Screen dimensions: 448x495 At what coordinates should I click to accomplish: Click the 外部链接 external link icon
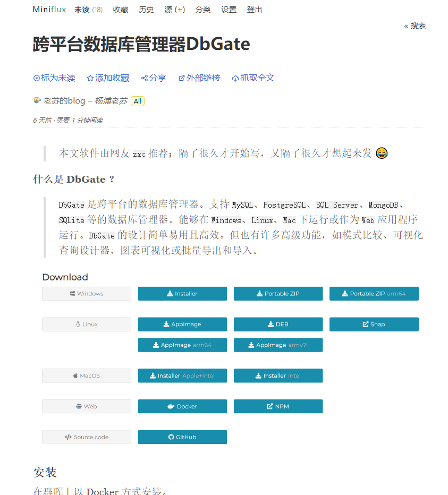[x=182, y=78]
